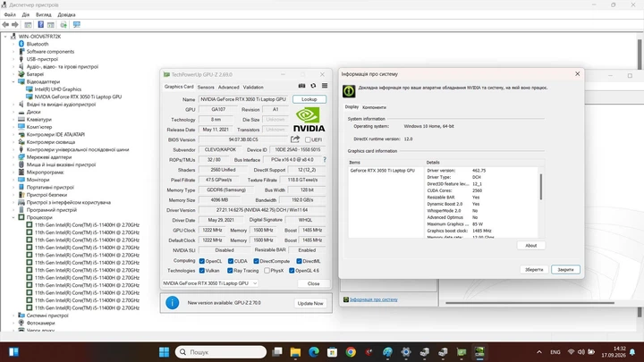The width and height of the screenshot is (644, 362).
Task: Open Microsoft Store from the taskbar
Action: coord(332,352)
